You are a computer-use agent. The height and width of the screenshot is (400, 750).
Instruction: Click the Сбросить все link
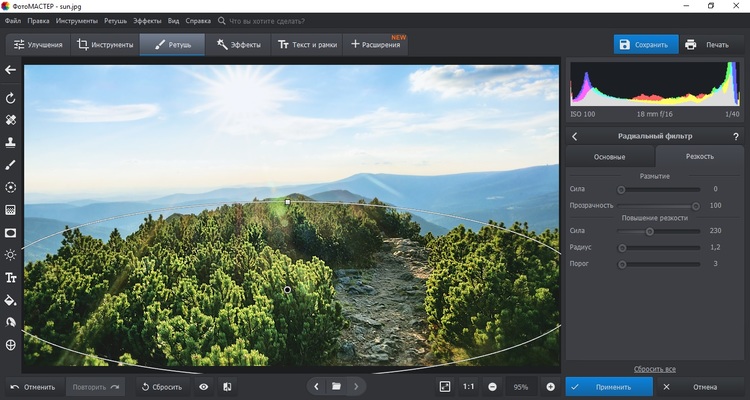click(x=654, y=369)
